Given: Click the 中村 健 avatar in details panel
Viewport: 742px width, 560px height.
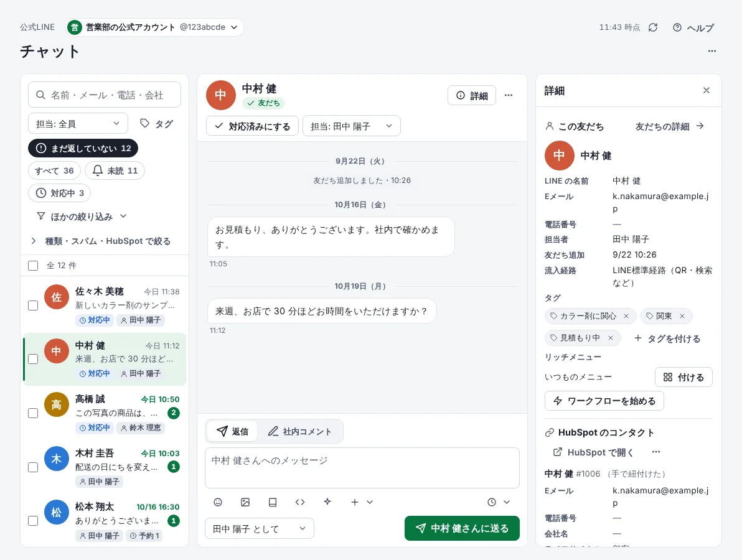Looking at the screenshot, I should (559, 156).
